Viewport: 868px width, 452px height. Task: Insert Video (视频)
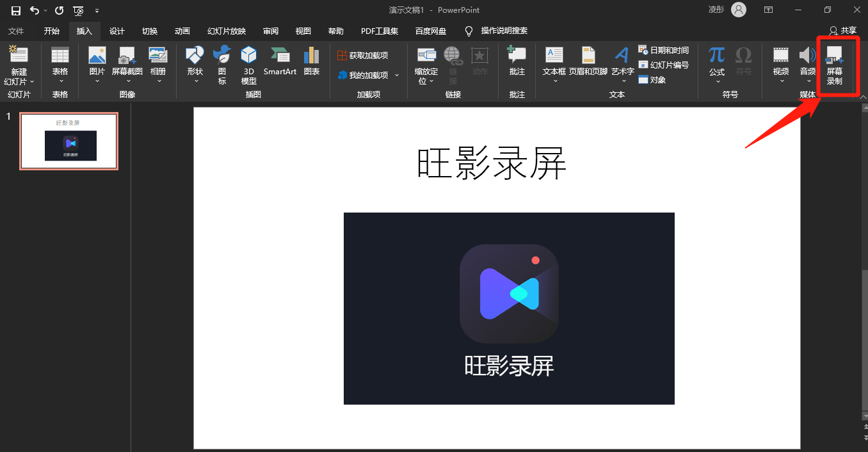(x=781, y=66)
